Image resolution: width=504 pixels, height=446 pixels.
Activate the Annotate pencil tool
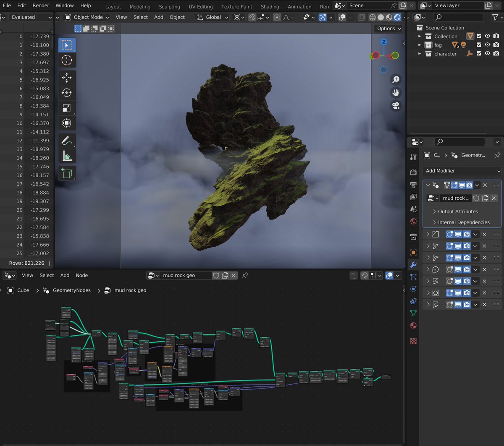(66, 141)
